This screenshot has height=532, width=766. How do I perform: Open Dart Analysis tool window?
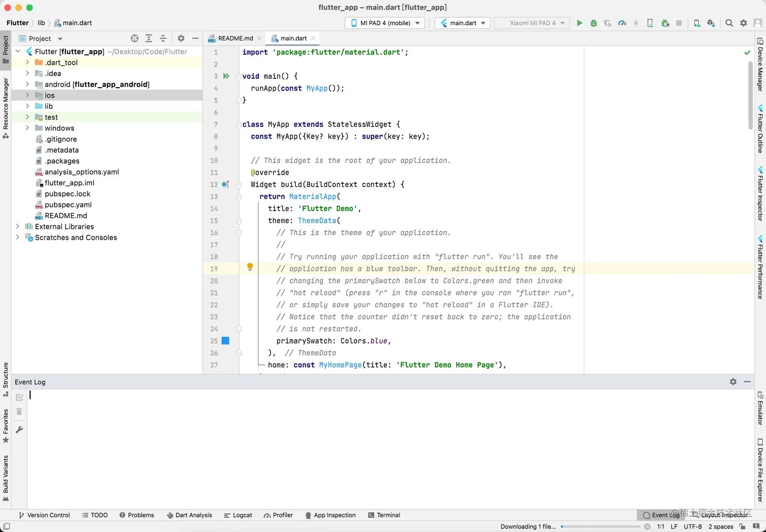pyautogui.click(x=189, y=515)
